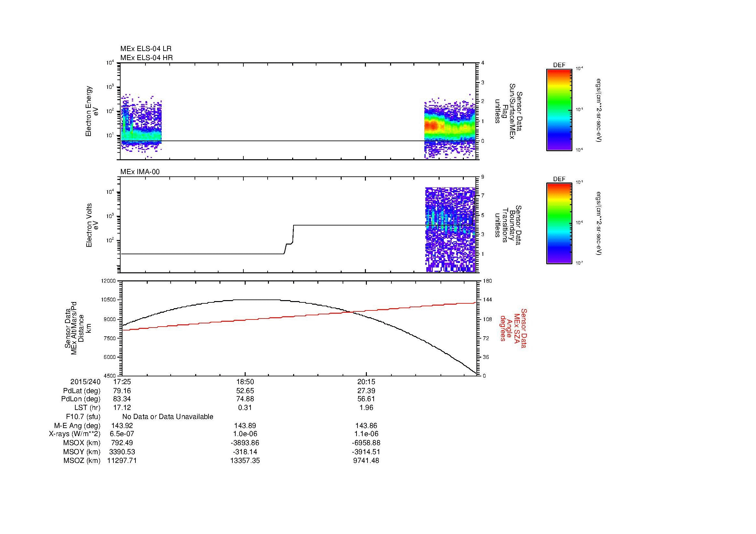
Task: Click the '17:25' time tick label
Action: click(x=122, y=382)
